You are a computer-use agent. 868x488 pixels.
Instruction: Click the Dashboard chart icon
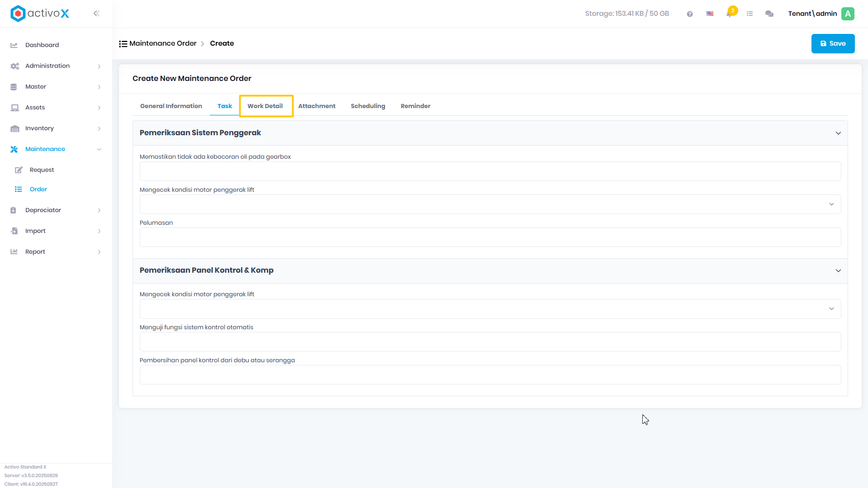[14, 45]
